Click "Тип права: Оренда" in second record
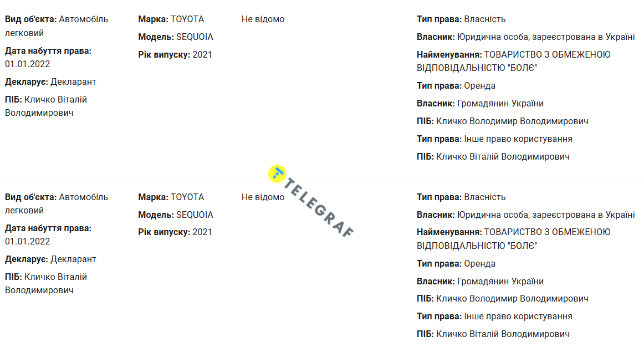 coord(456,264)
